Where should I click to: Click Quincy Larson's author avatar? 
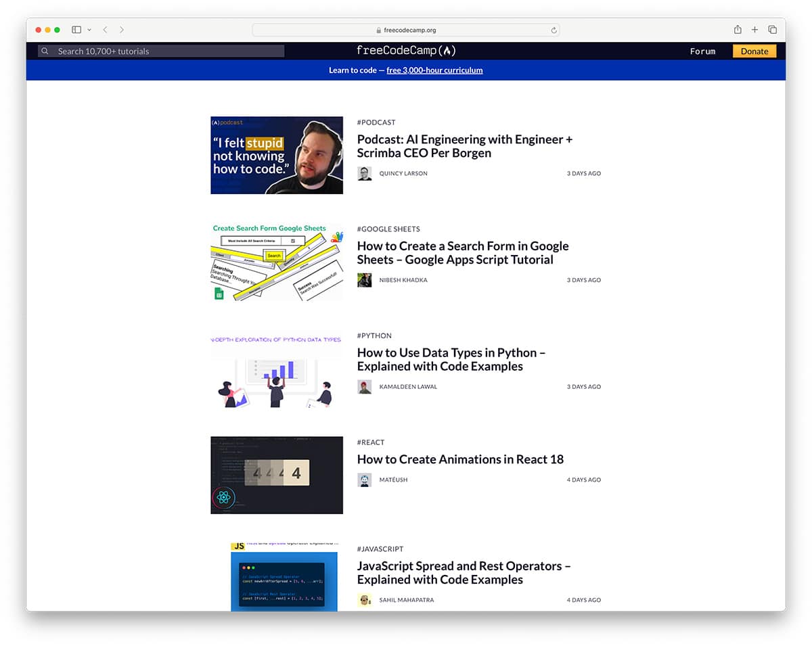point(364,173)
